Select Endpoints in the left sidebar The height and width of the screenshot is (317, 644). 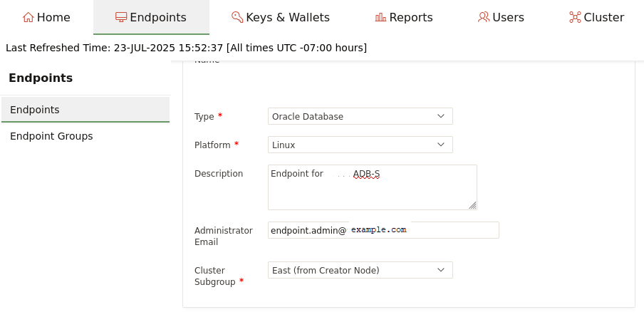[35, 110]
